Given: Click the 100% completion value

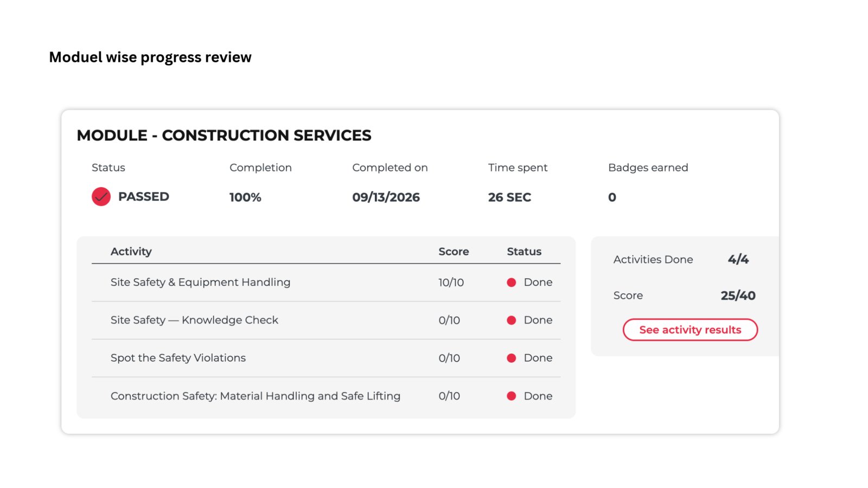Looking at the screenshot, I should [245, 197].
